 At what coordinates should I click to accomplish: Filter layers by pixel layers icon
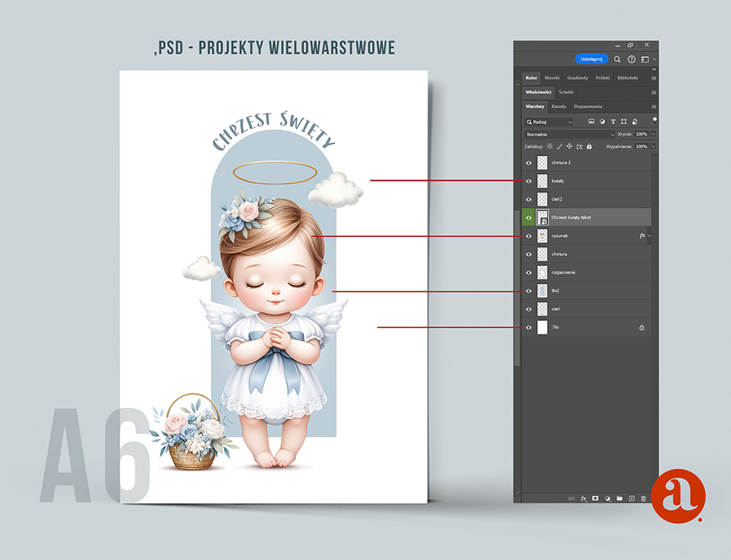click(x=591, y=122)
